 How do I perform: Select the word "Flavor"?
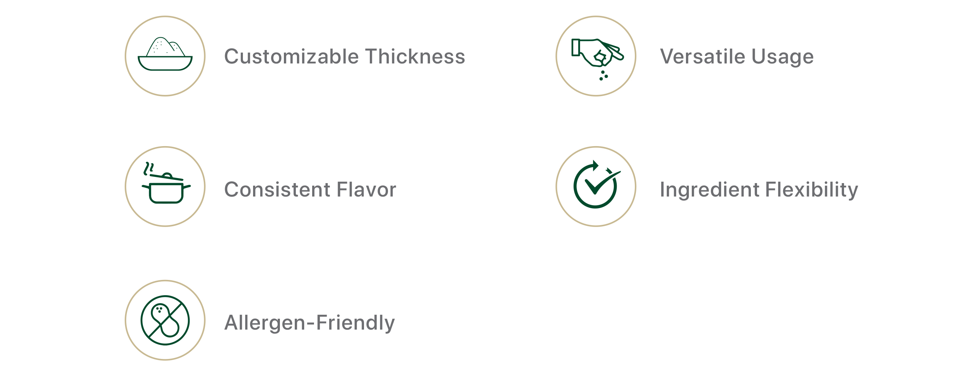(366, 189)
